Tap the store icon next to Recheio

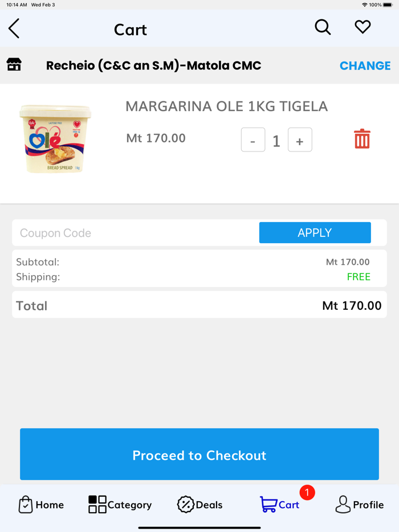pyautogui.click(x=14, y=65)
